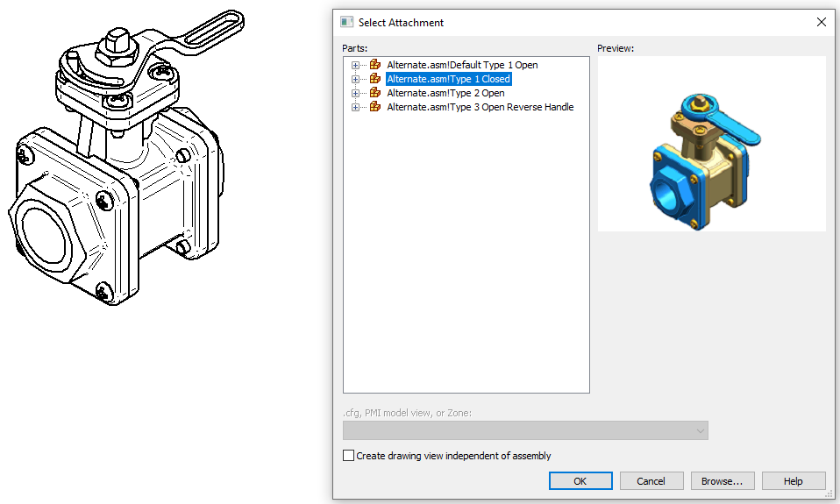Click assembly icon for Type 1 Closed
840x504 pixels.
[x=375, y=79]
